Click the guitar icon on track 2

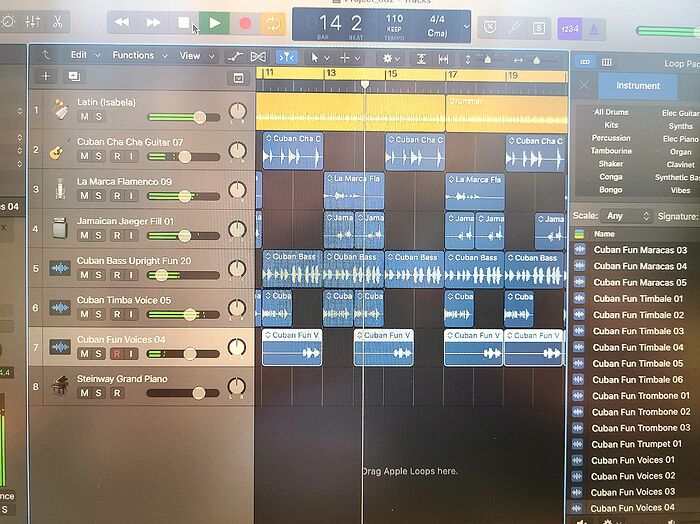(59, 150)
